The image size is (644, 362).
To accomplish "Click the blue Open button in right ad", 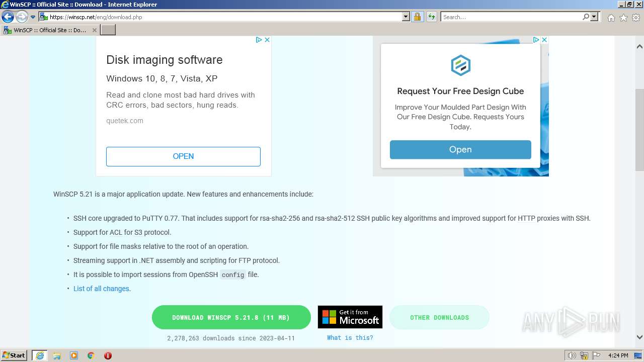I will 460,149.
